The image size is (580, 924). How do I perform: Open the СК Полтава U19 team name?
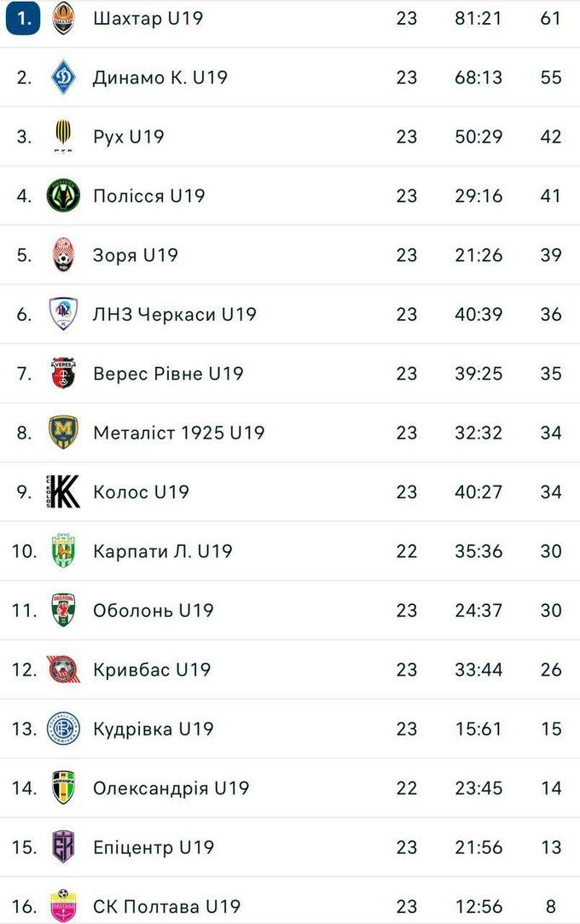pos(166,906)
